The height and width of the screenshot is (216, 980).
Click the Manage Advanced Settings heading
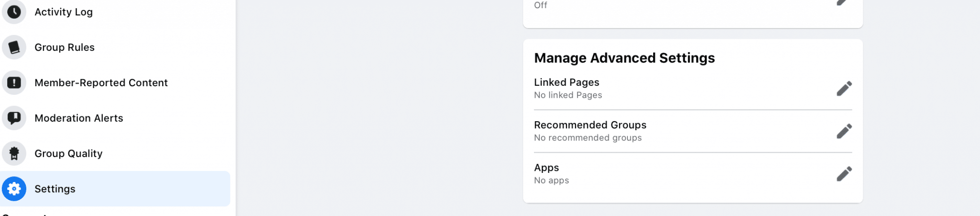point(624,58)
